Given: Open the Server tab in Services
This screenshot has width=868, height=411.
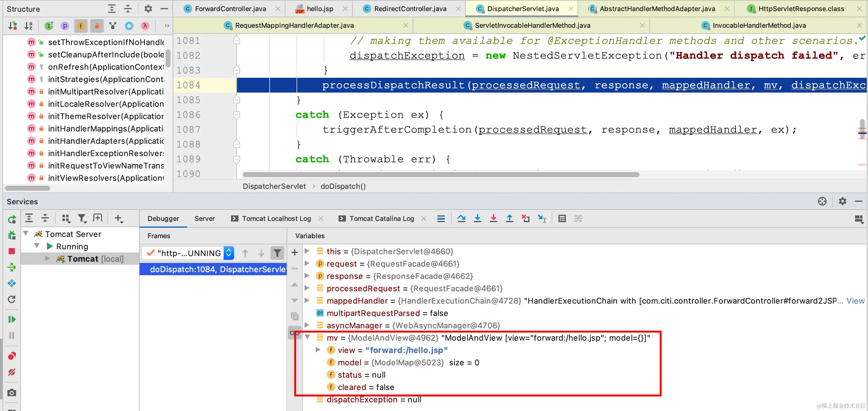Looking at the screenshot, I should click(x=204, y=218).
